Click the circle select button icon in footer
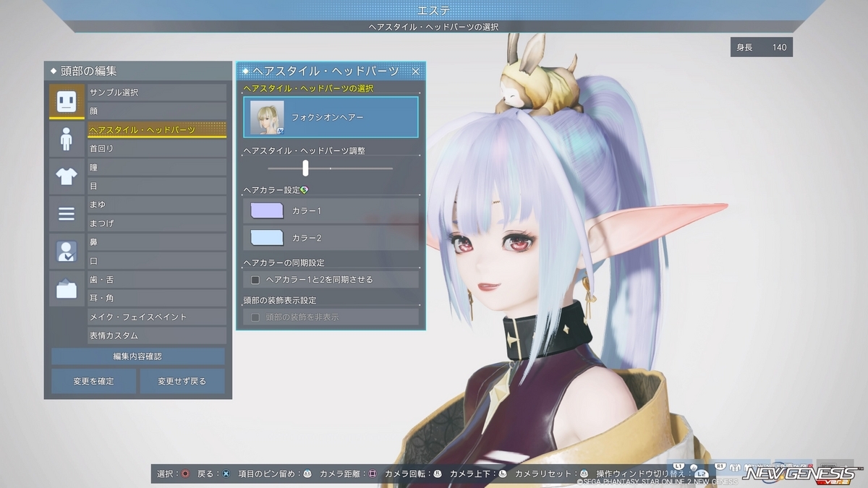The height and width of the screenshot is (488, 868). click(x=186, y=474)
